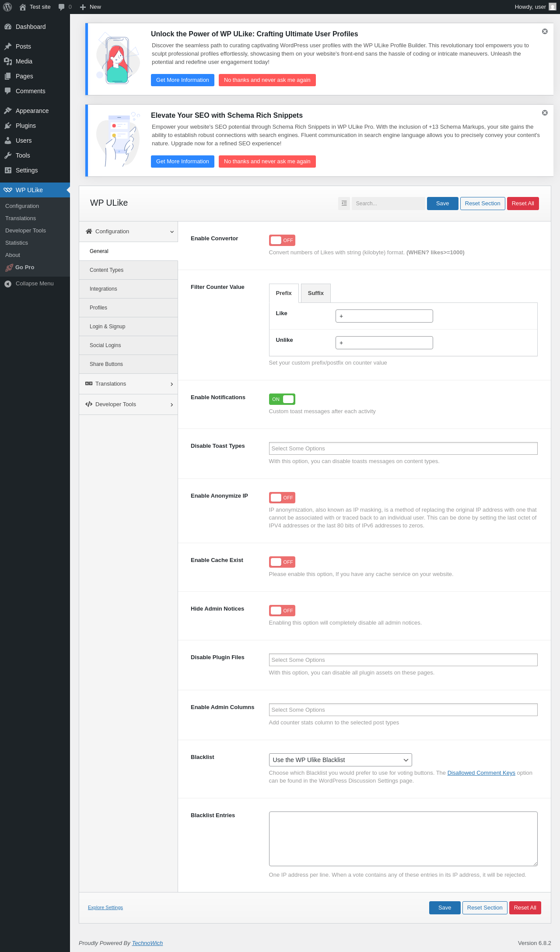Select the General settings tab
This screenshot has height=952, width=560.
coord(128,251)
